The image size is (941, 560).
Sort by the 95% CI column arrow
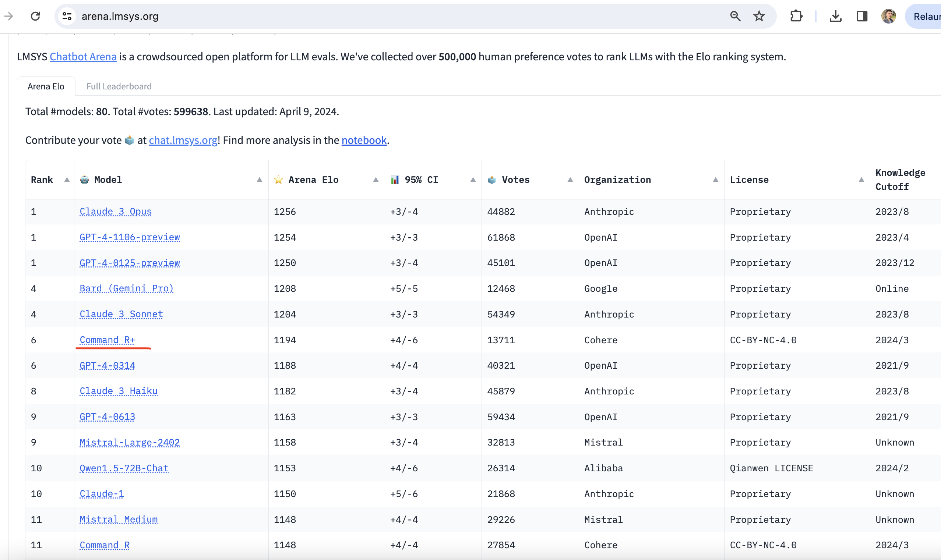473,180
